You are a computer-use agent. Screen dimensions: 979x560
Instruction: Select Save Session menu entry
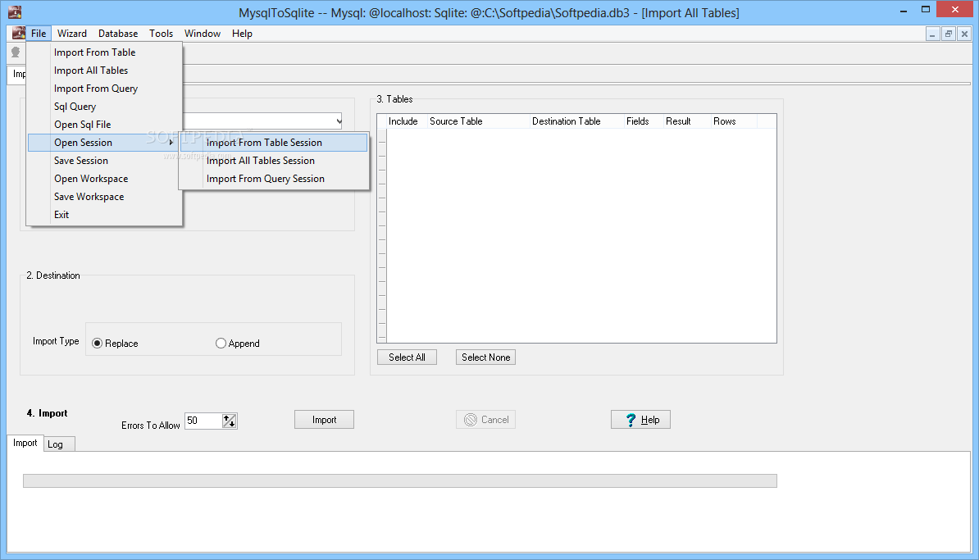pyautogui.click(x=105, y=161)
